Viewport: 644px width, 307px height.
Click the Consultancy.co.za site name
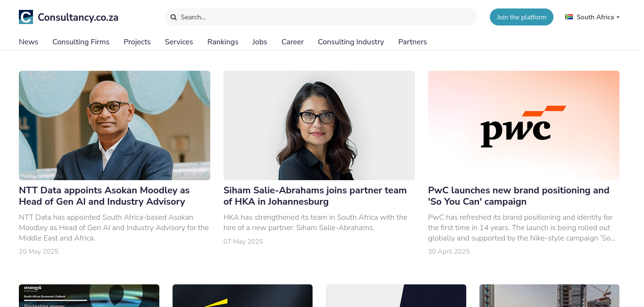pos(78,17)
